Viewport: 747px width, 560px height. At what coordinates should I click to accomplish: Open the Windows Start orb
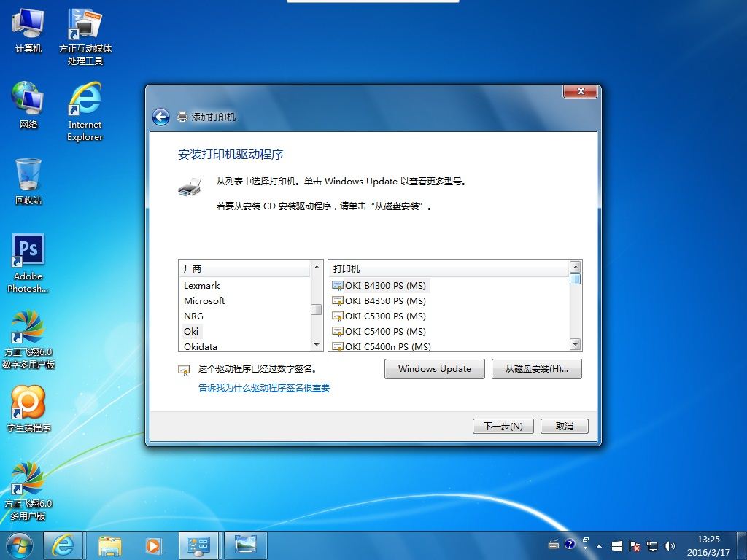click(x=20, y=545)
